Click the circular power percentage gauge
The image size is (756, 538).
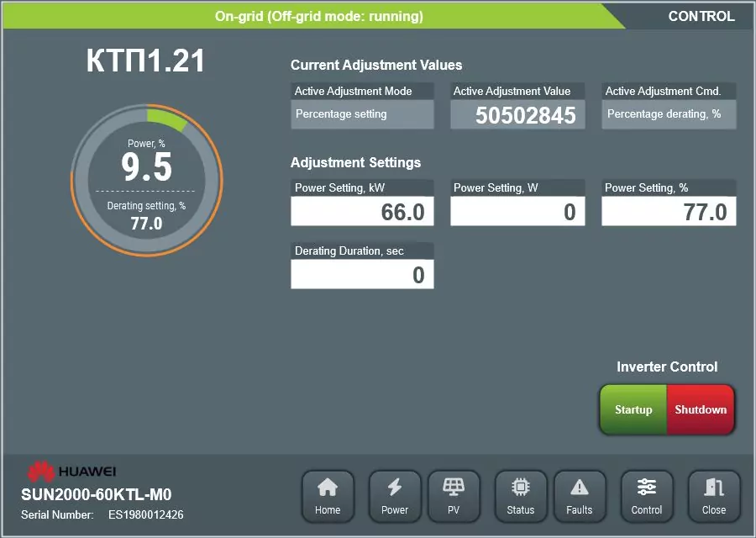(146, 180)
